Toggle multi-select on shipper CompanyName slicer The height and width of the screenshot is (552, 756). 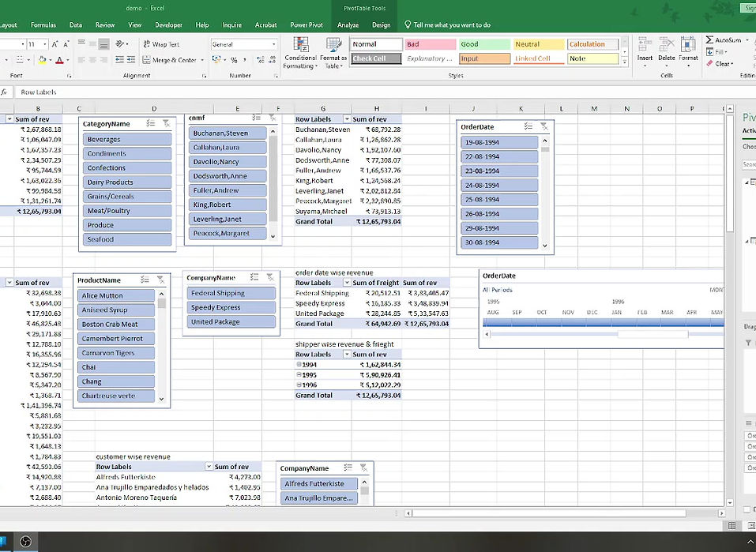[254, 276]
